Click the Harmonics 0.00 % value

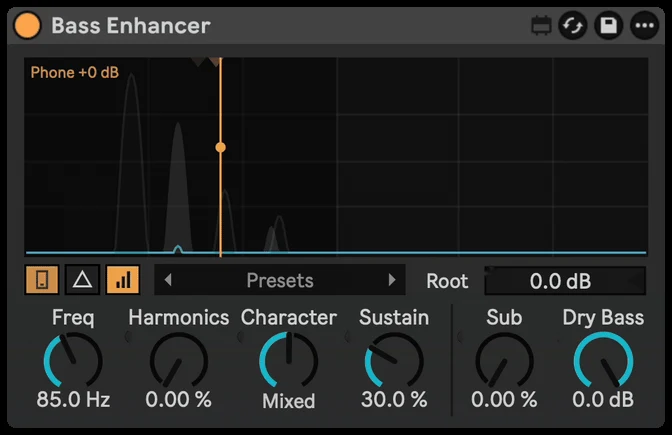[179, 399]
